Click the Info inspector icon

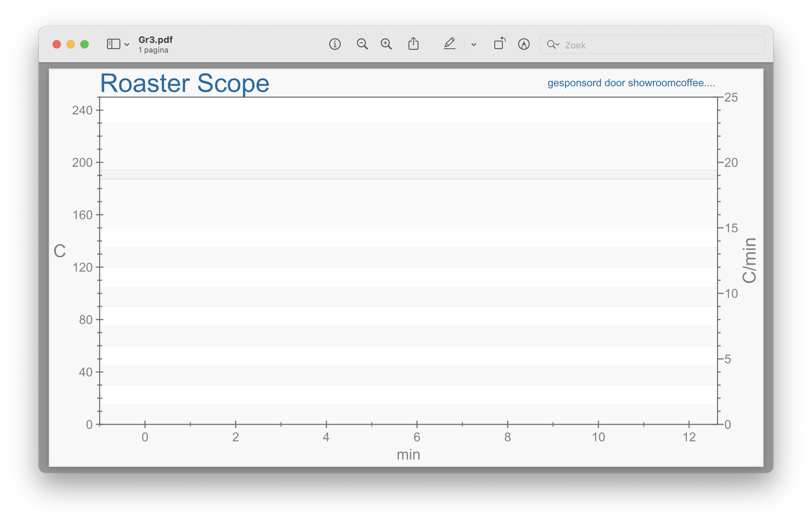[x=335, y=44]
